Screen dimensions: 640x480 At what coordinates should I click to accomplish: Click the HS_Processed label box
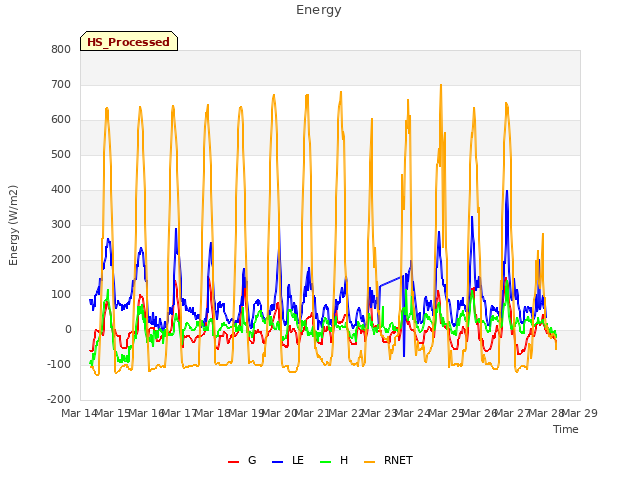click(x=129, y=41)
